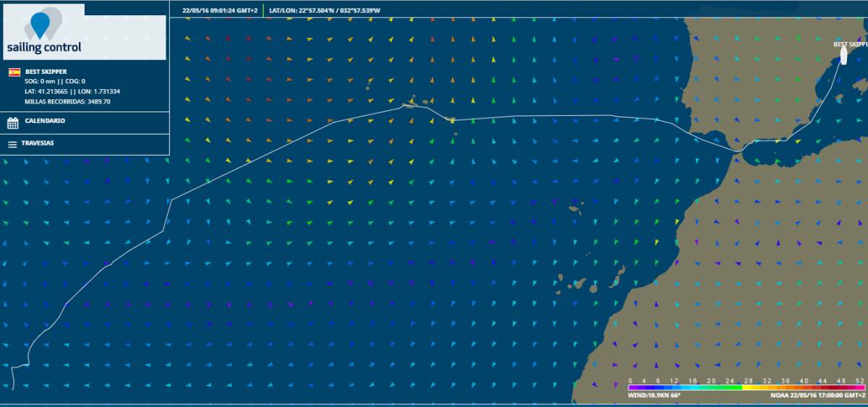Click the sailing control title text
Viewport: 868px width, 407px height.
point(43,48)
